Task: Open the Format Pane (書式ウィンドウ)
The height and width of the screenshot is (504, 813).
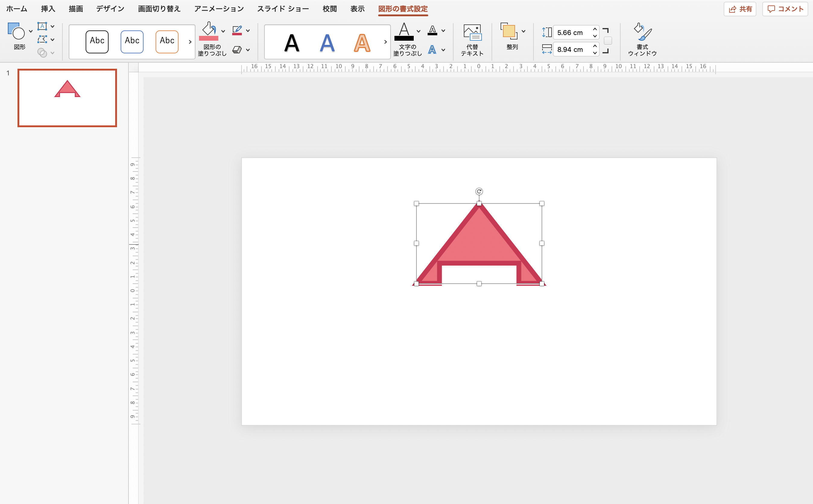Action: pos(642,39)
